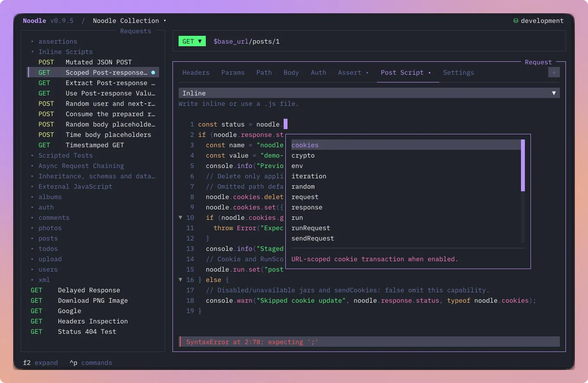Expand the assertions folder

pos(54,41)
